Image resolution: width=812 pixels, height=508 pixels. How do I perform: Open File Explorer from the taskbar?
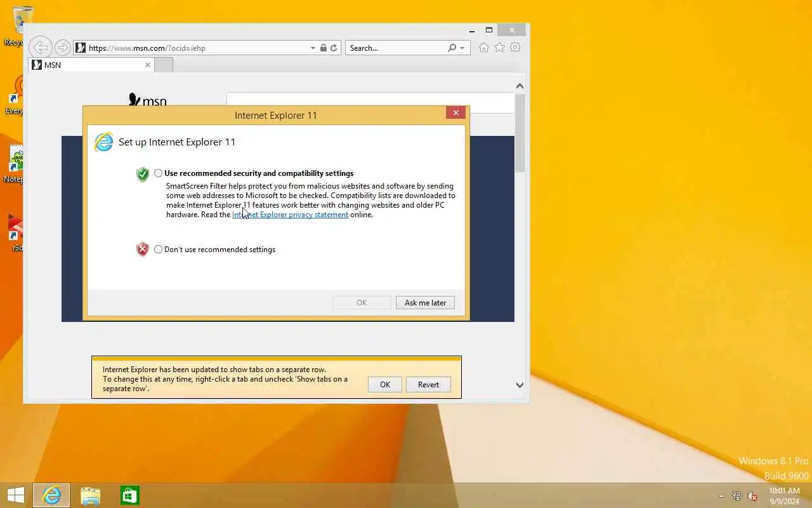coord(91,495)
